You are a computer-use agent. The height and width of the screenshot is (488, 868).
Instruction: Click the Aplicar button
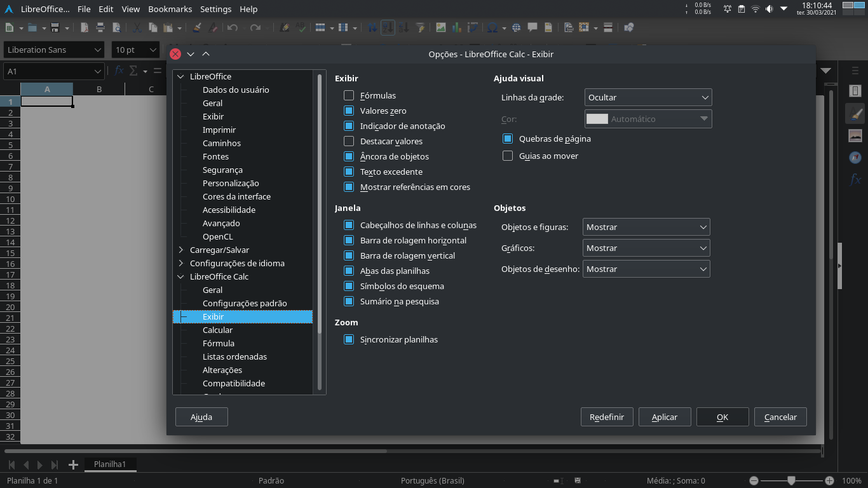click(665, 417)
